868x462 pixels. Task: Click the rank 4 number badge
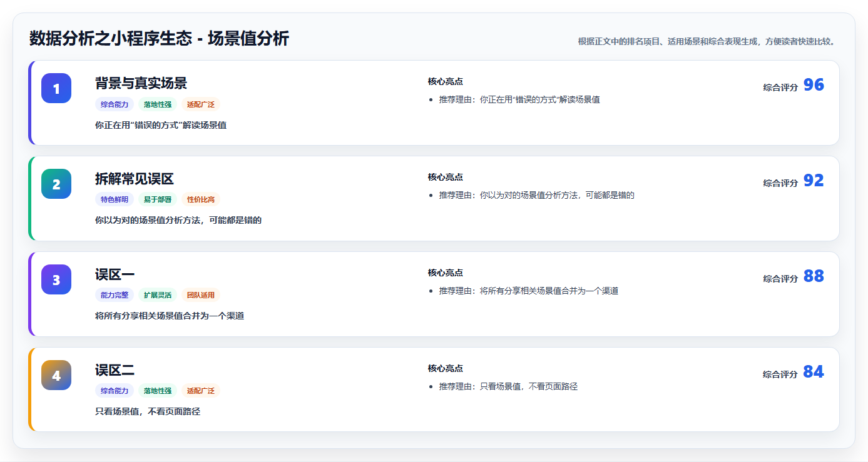56,375
